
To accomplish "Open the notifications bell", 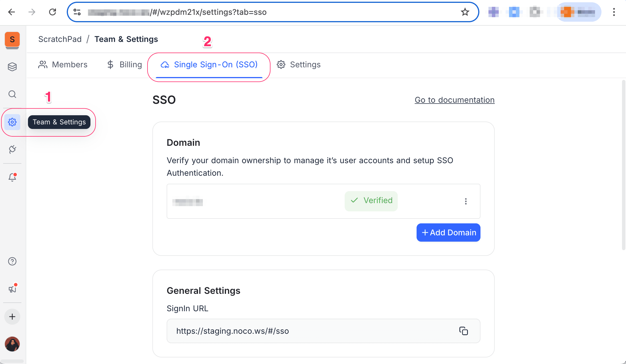I will (12, 177).
